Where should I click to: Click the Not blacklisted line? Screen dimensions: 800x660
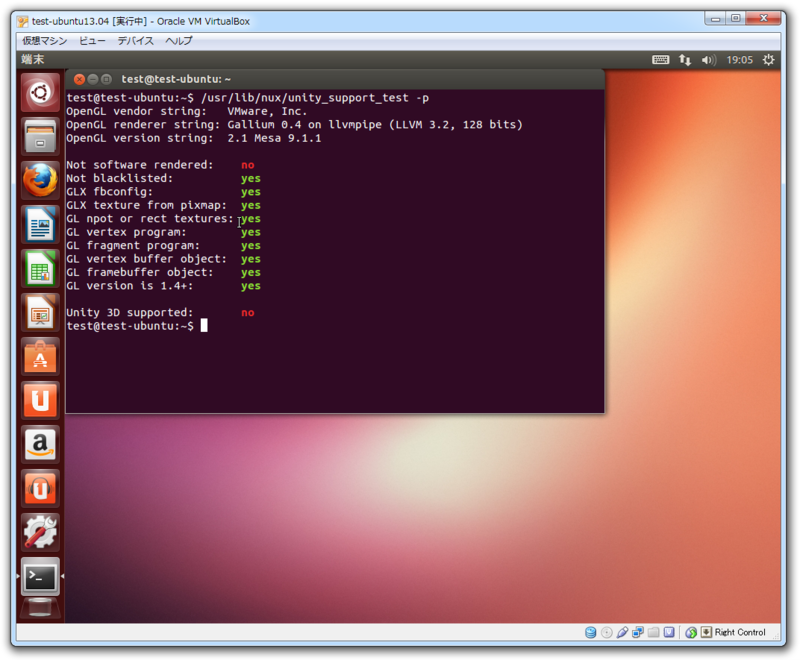pyautogui.click(x=163, y=178)
